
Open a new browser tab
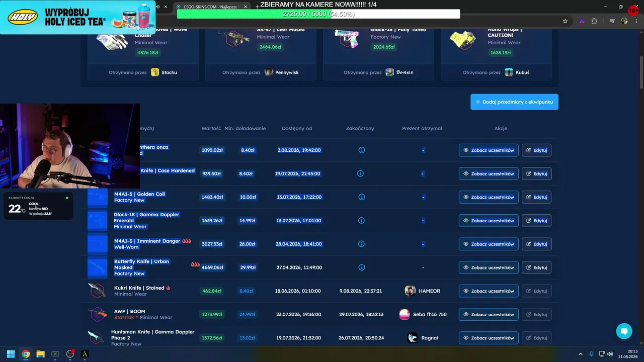click(x=258, y=7)
